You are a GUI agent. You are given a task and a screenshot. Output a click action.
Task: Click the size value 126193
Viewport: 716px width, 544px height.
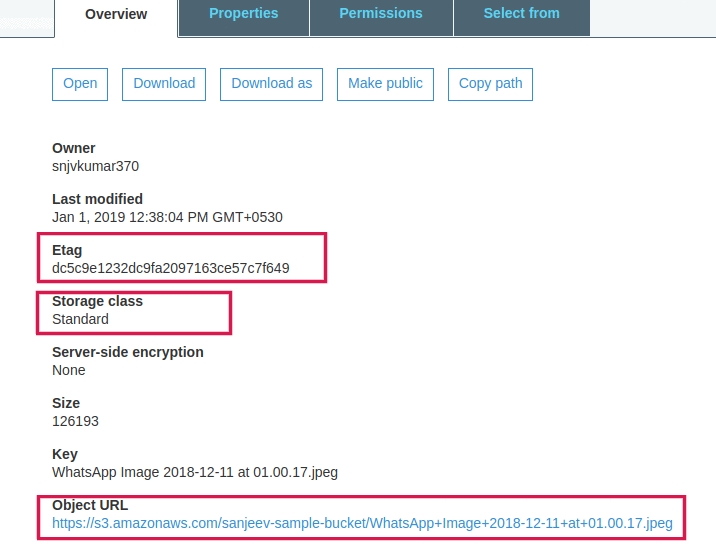[x=75, y=421]
